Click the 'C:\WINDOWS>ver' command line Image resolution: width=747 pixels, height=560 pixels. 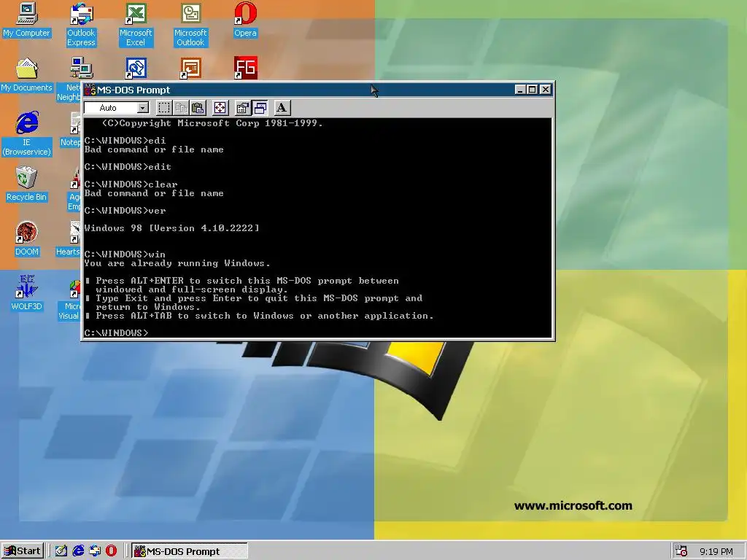(x=125, y=211)
